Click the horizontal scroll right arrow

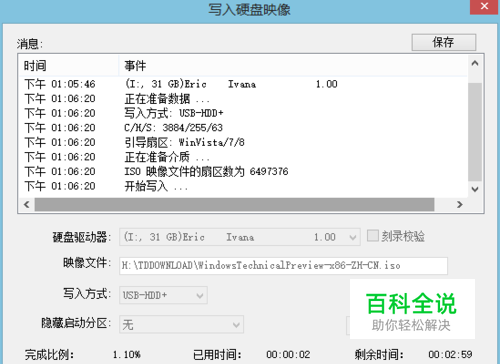[460, 204]
